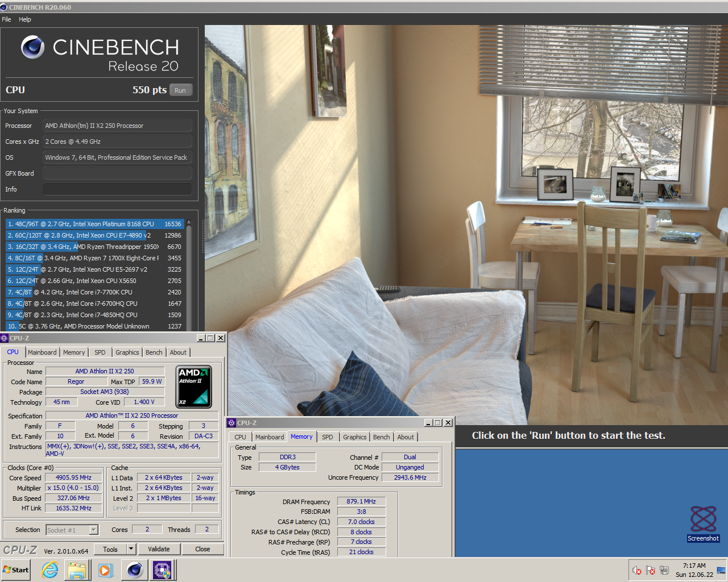The image size is (728, 582).
Task: Select Memory tab in right CPU-Z window
Action: (301, 436)
